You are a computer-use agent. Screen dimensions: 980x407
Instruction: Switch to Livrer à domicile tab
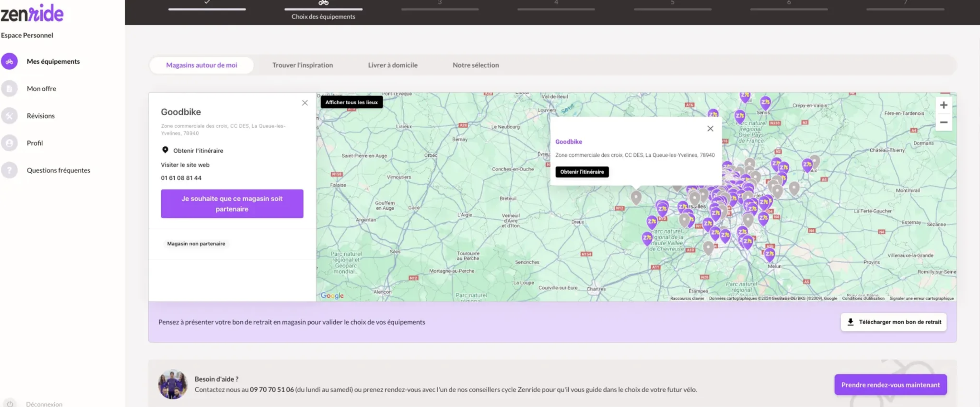[x=392, y=65]
